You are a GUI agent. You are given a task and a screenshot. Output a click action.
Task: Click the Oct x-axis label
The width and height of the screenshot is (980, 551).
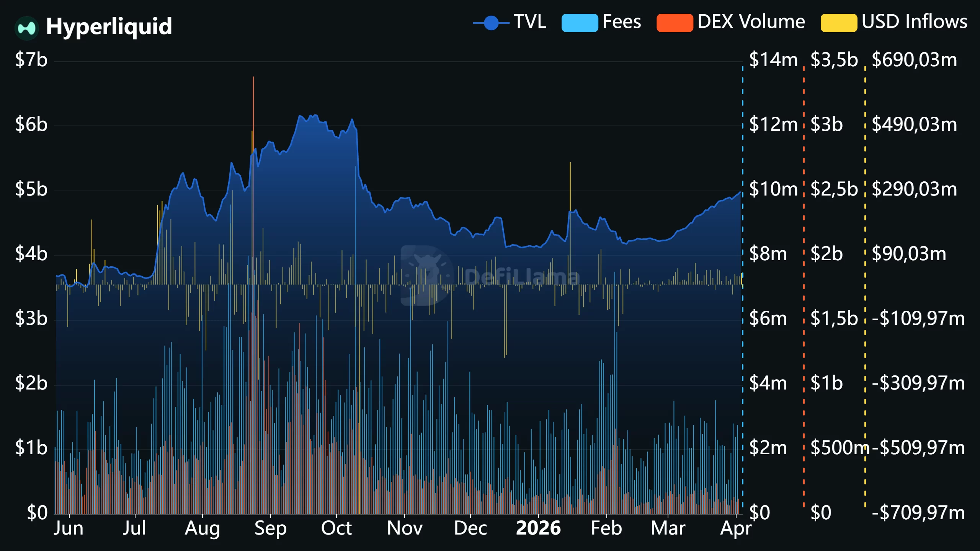click(x=336, y=528)
